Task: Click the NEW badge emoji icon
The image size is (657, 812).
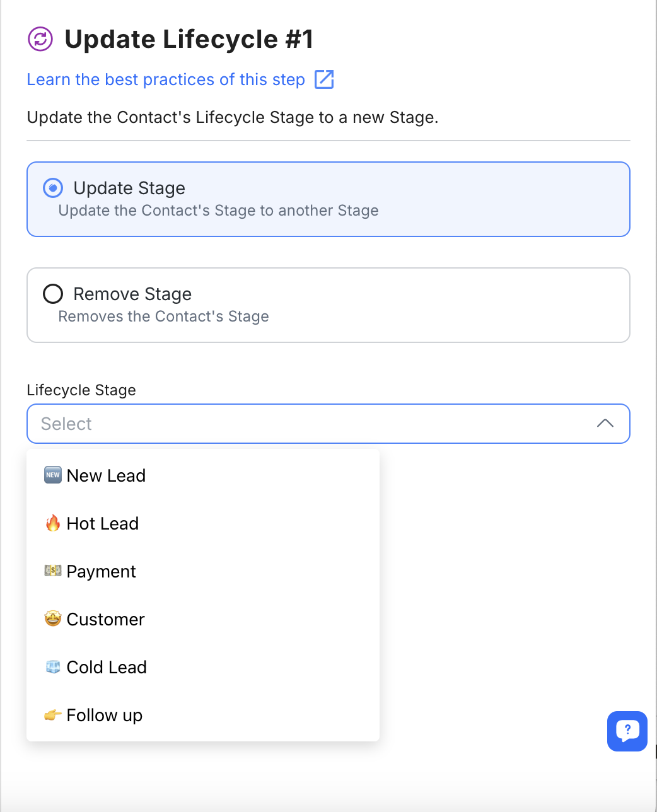Action: pos(53,475)
